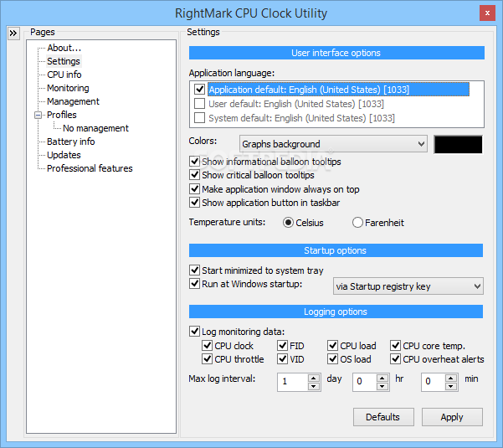Toggle Run at Windows startup
The height and width of the screenshot is (448, 503).
point(195,284)
